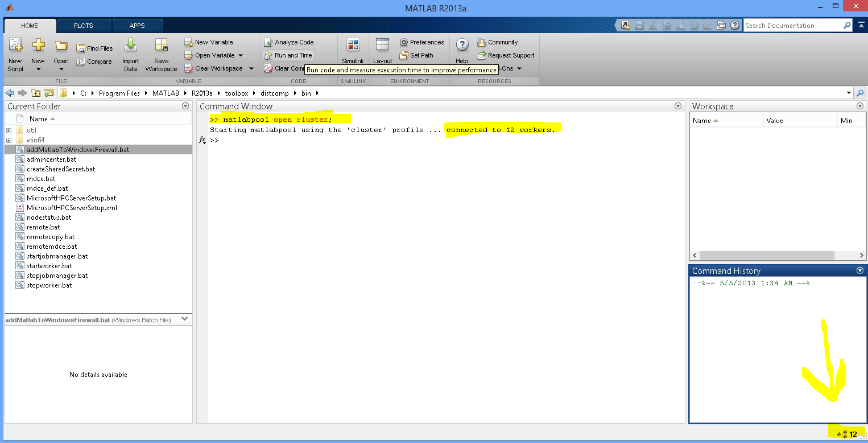The image size is (868, 443).
Task: Launch Simulink from the ribbon
Action: [x=353, y=51]
